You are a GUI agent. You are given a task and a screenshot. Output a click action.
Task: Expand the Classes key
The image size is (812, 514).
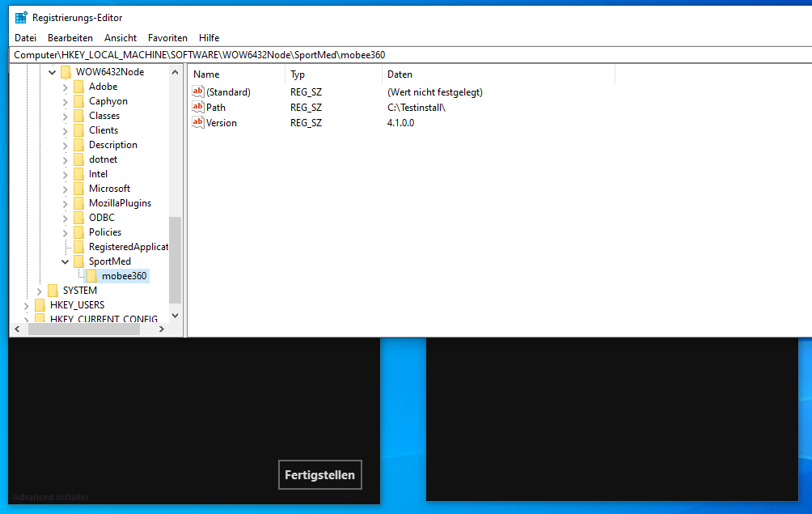tap(66, 116)
